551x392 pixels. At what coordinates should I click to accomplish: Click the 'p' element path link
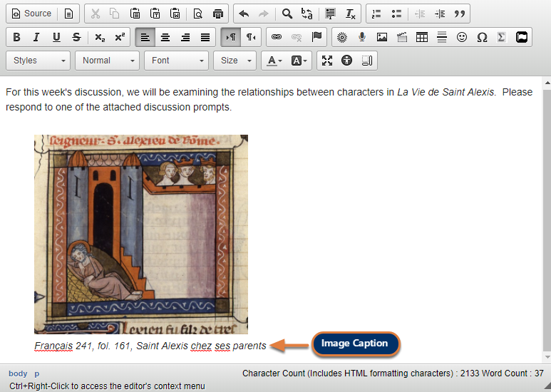[x=36, y=373]
